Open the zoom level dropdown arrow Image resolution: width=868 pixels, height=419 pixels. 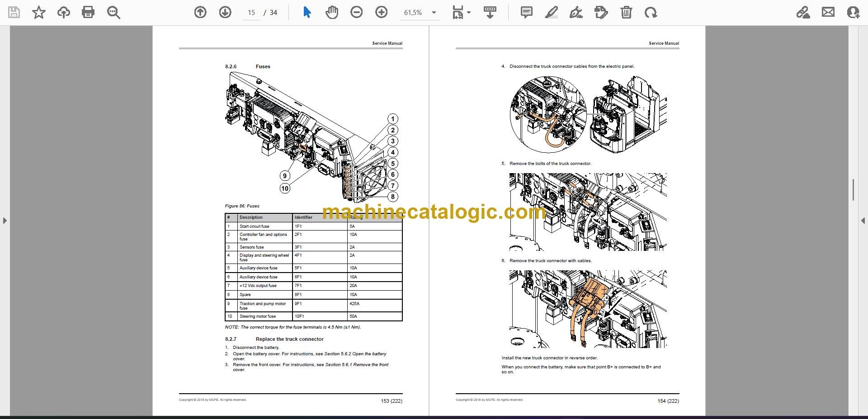click(x=434, y=13)
